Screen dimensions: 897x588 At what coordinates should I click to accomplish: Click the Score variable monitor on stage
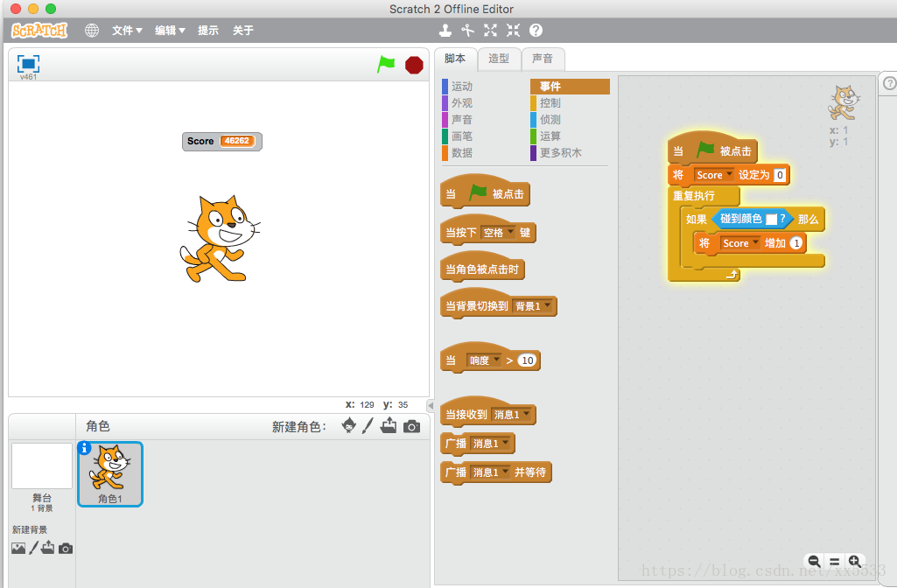click(222, 141)
